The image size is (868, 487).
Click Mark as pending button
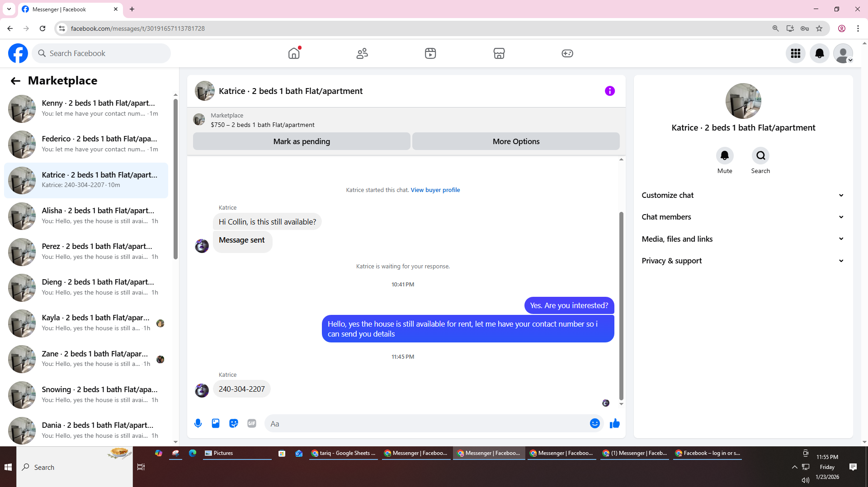pos(302,141)
